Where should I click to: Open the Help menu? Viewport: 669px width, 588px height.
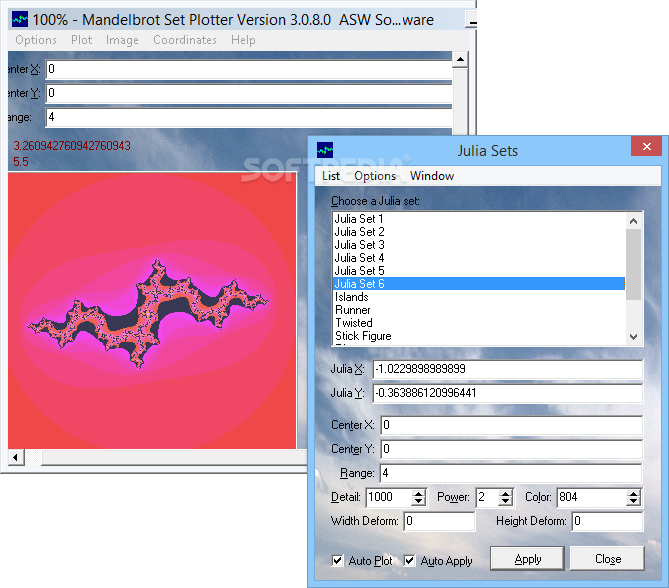tap(243, 40)
